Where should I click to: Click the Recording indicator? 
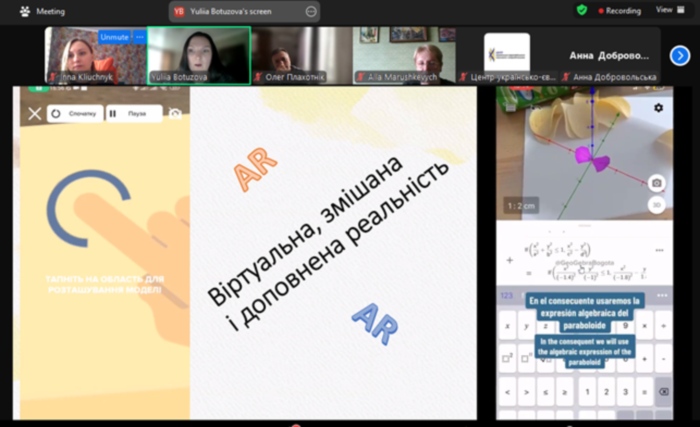[x=620, y=10]
